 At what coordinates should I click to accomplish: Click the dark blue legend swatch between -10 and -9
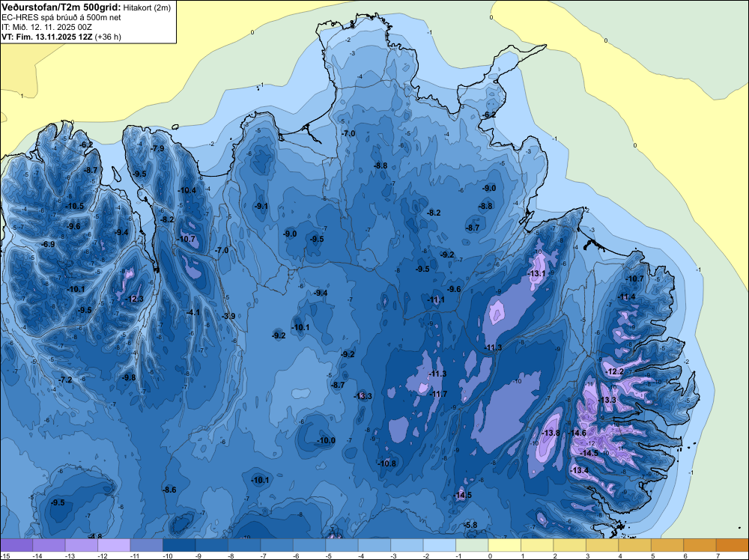click(179, 545)
